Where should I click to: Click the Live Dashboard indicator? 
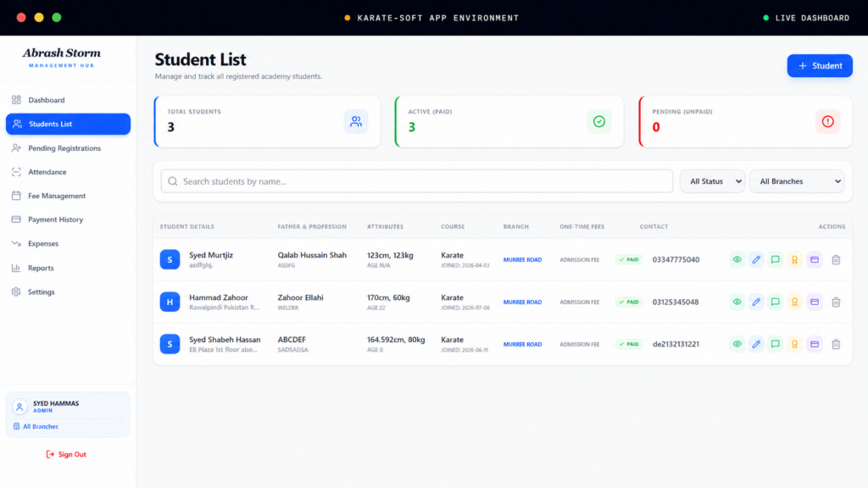click(x=806, y=18)
